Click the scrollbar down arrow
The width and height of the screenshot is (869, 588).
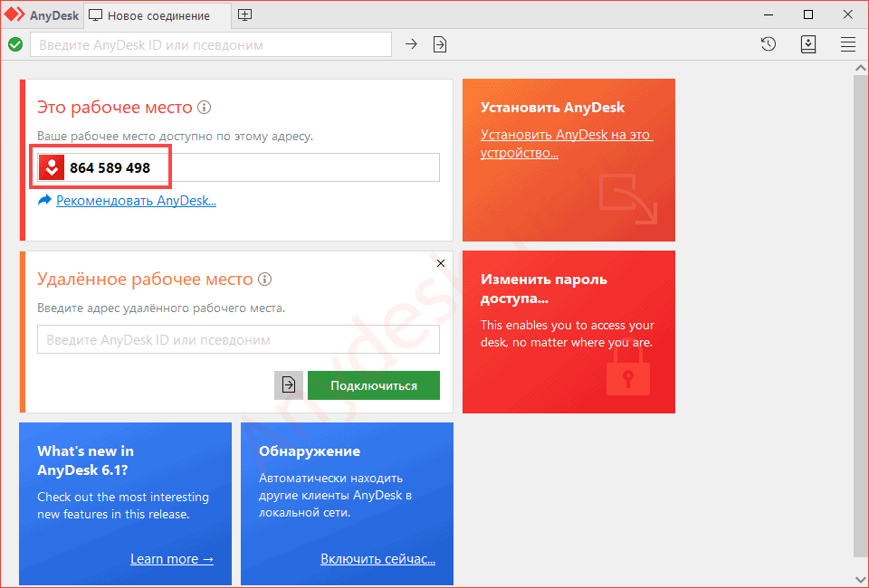pyautogui.click(x=861, y=580)
